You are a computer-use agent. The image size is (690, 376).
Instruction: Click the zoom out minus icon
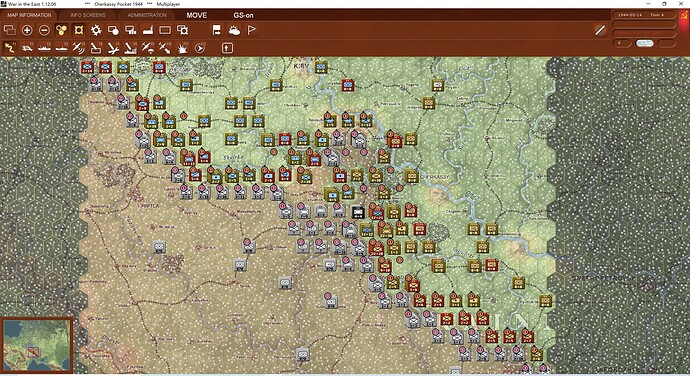click(x=44, y=30)
